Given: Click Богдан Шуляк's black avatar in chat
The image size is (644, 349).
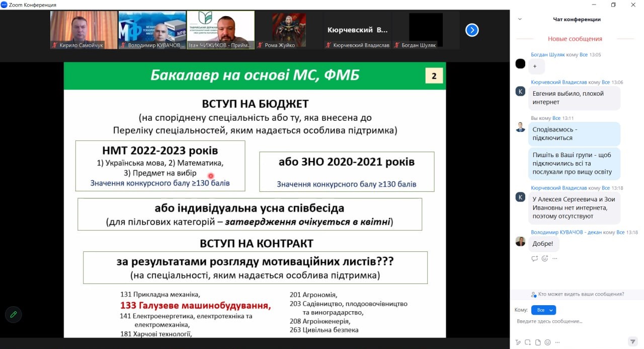Looking at the screenshot, I should tap(520, 64).
